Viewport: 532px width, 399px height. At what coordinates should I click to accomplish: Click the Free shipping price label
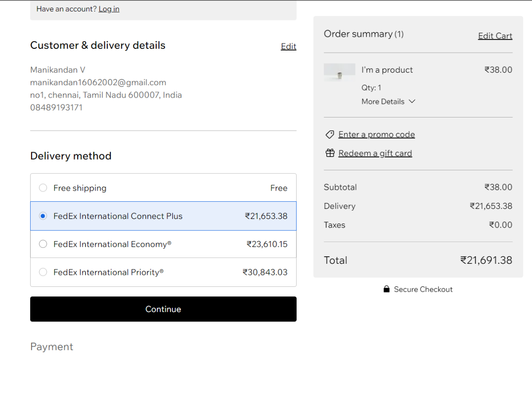point(279,188)
